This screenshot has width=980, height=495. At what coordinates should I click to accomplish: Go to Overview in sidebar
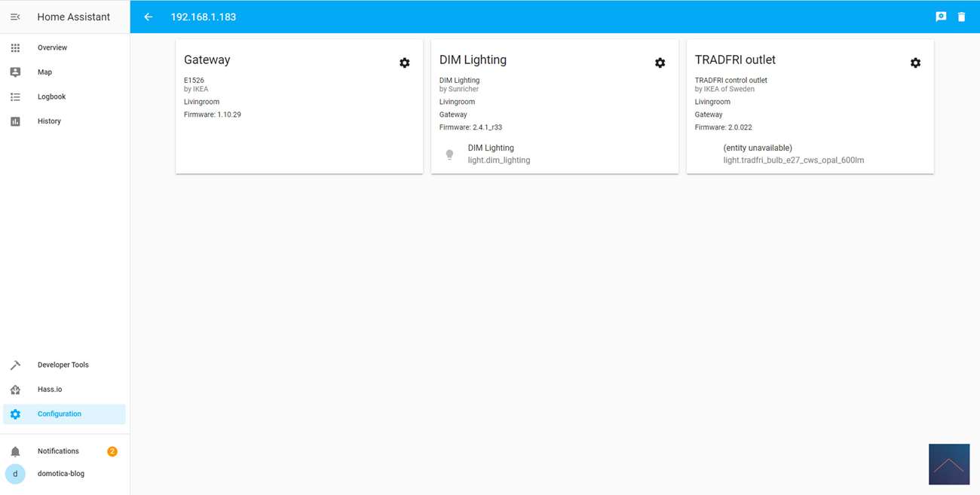(x=52, y=47)
